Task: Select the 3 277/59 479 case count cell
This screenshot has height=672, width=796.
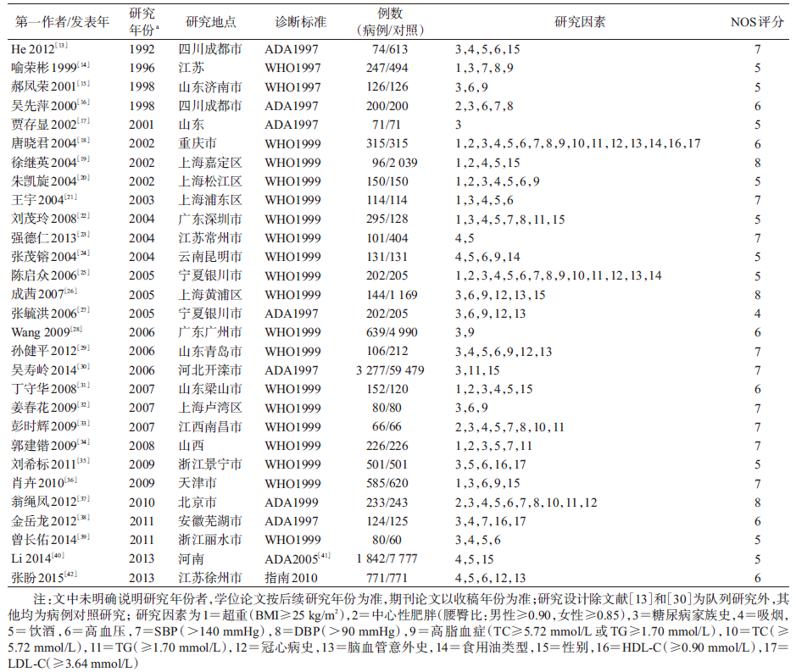Action: click(x=390, y=370)
